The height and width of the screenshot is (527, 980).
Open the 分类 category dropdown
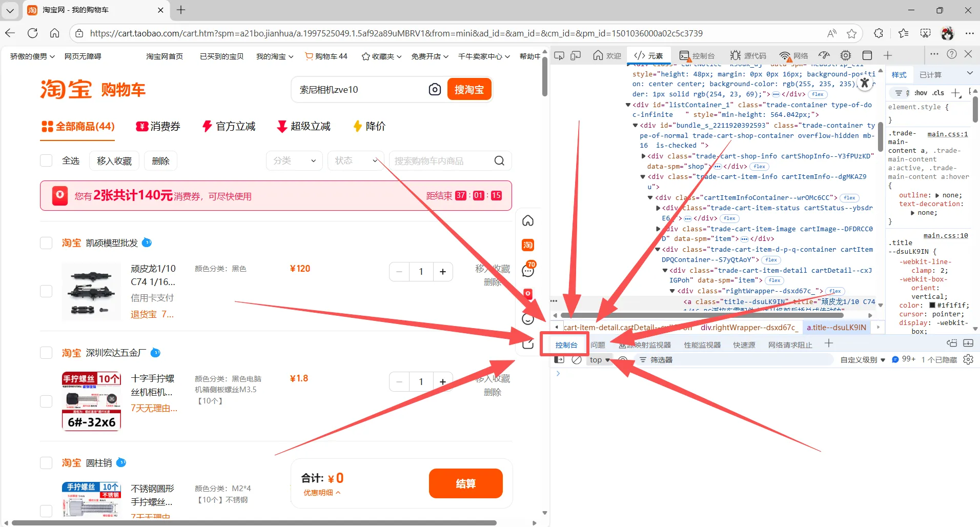click(x=294, y=161)
